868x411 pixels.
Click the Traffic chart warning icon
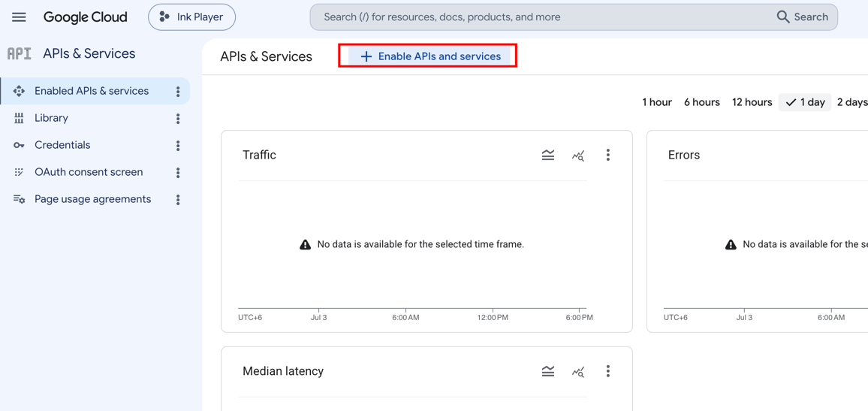click(305, 244)
